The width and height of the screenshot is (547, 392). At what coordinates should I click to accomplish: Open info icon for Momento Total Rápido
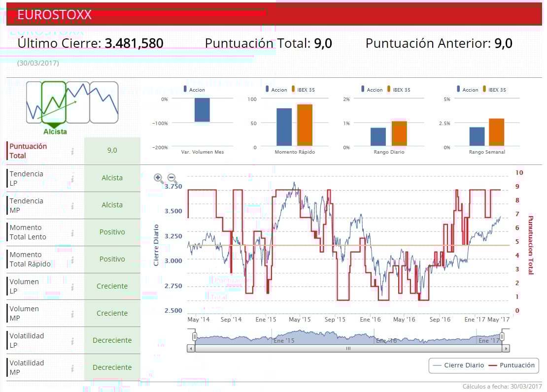[x=72, y=260]
